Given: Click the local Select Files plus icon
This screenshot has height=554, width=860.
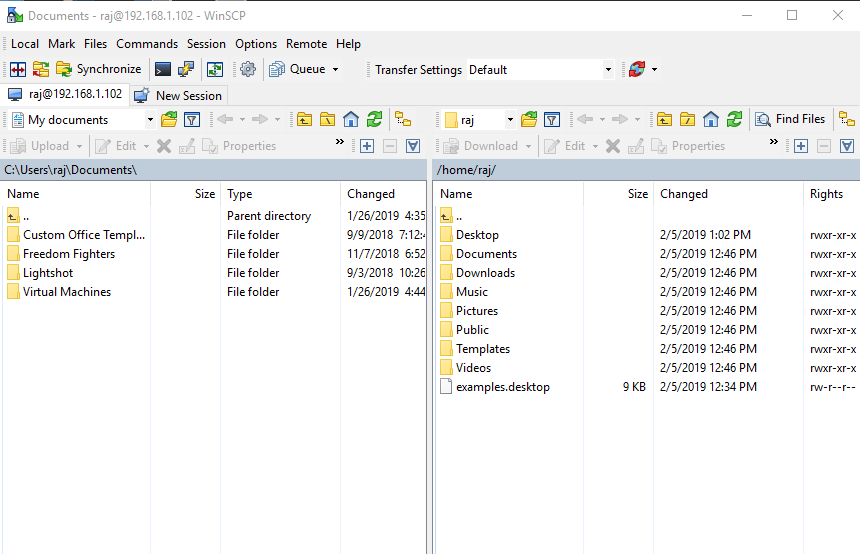Looking at the screenshot, I should point(367,146).
